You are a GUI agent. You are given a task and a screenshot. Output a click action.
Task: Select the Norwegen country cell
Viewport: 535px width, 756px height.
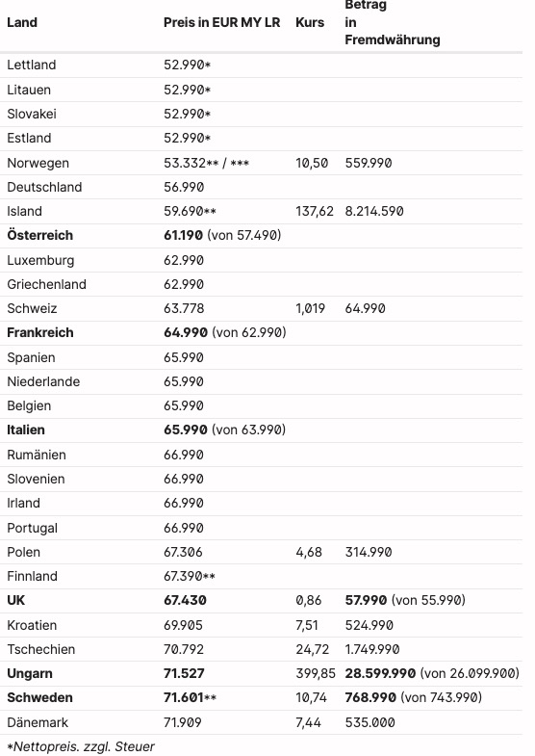tap(38, 163)
